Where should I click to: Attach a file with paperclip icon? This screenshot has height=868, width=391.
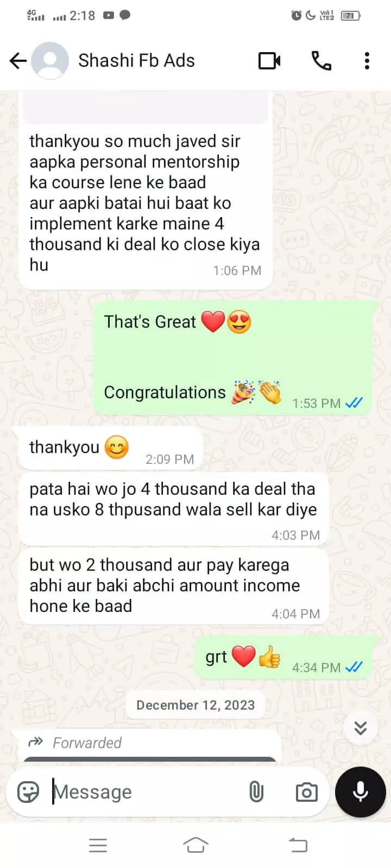click(x=256, y=792)
